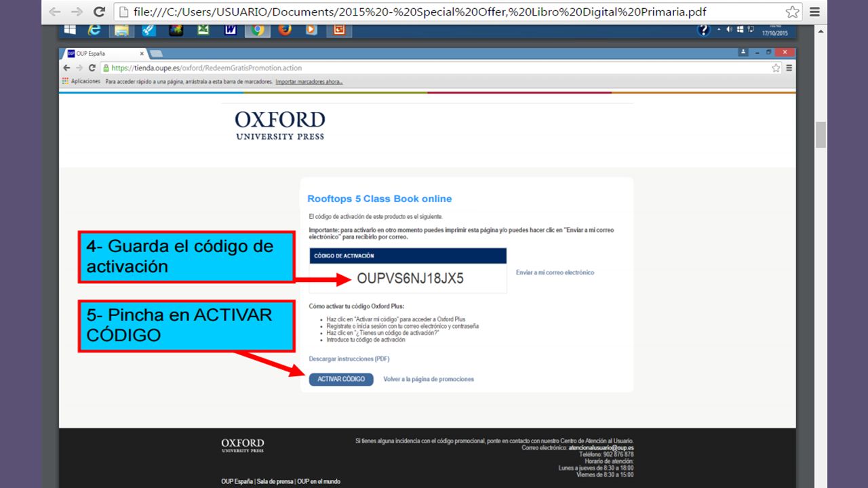868x488 pixels.
Task: Click the Importar marcadores ahora link
Action: click(309, 81)
